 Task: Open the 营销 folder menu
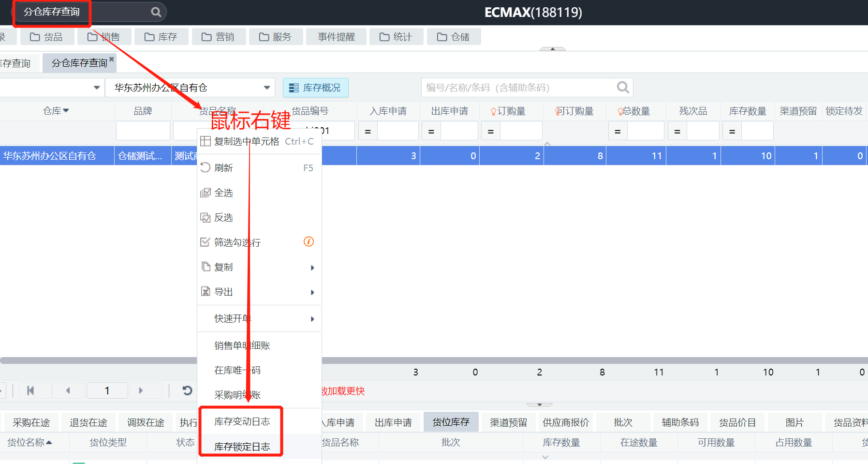(219, 37)
